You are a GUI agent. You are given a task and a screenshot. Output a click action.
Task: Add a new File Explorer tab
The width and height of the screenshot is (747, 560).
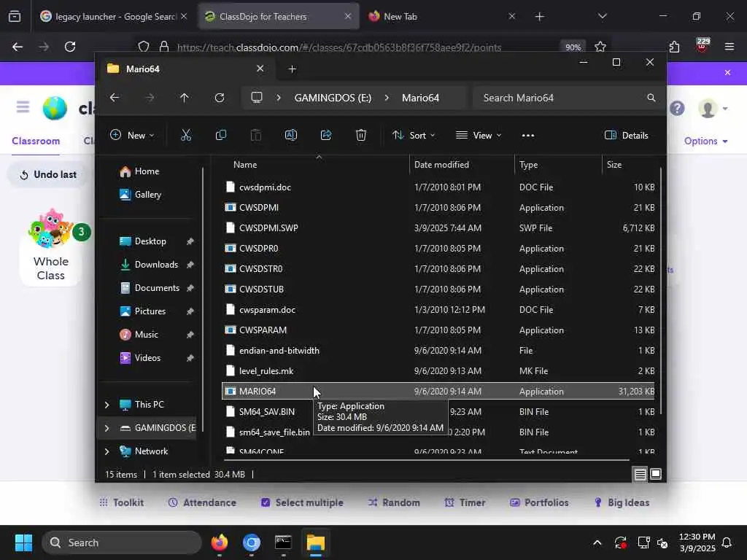tap(292, 69)
